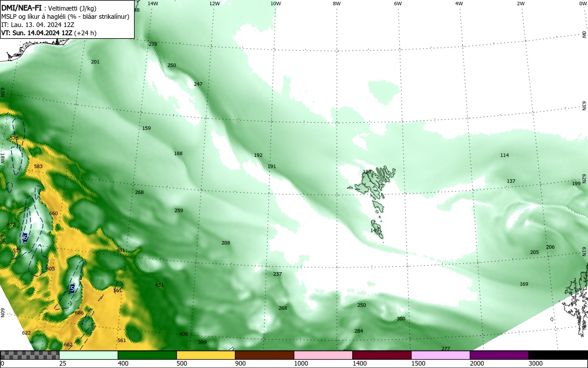Click the CAPE value '278' on the map

153,44
